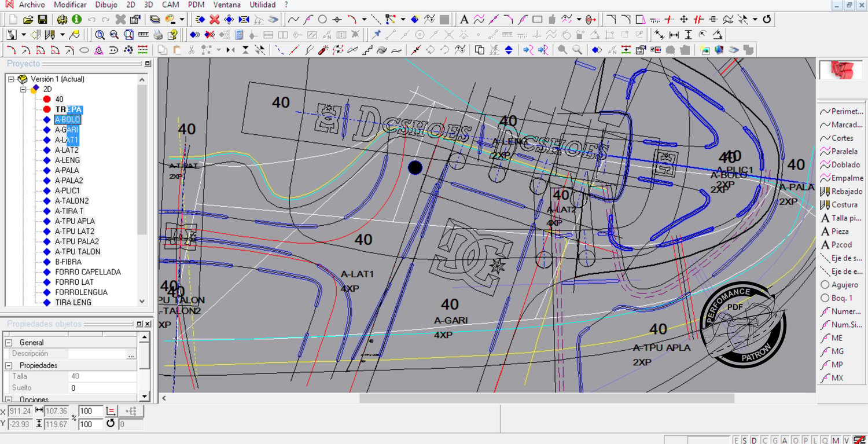Collapse the Propiedades section

(9, 366)
